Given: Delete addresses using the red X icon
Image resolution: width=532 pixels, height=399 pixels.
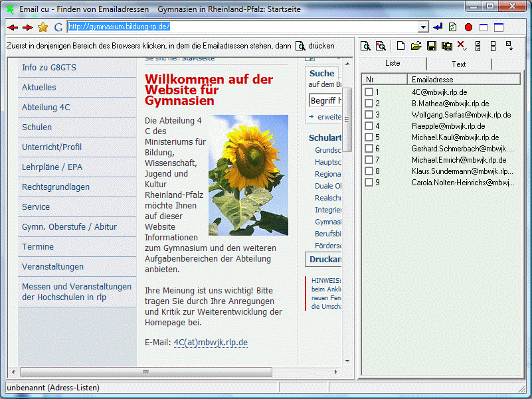Looking at the screenshot, I should point(461,45).
